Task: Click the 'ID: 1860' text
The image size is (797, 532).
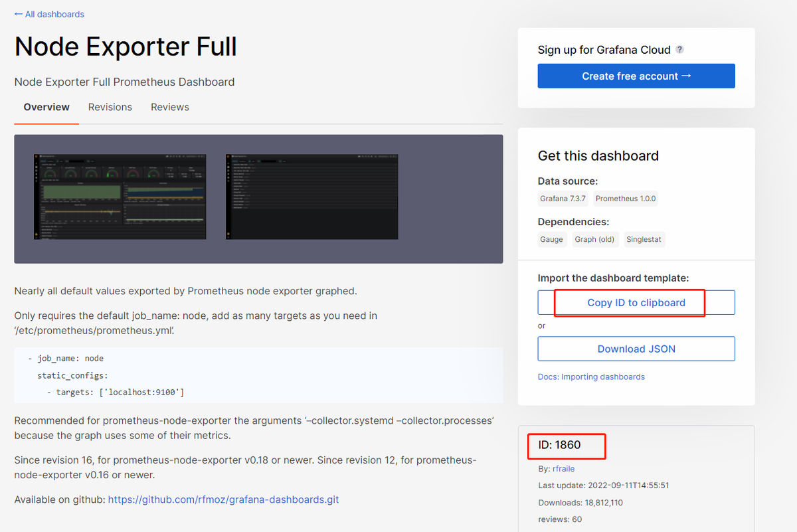Action: click(559, 445)
